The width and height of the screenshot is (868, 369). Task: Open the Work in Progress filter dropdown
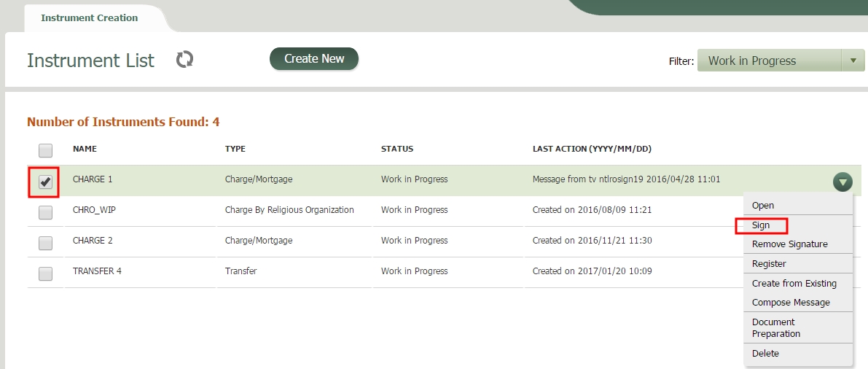pos(781,61)
